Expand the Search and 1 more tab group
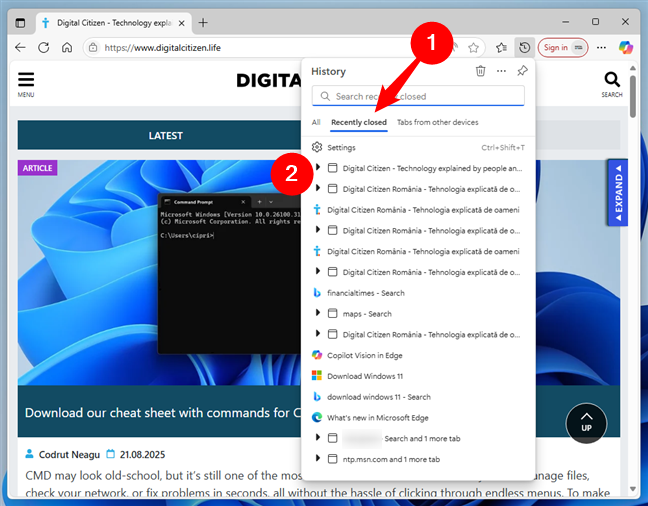 pyautogui.click(x=317, y=438)
